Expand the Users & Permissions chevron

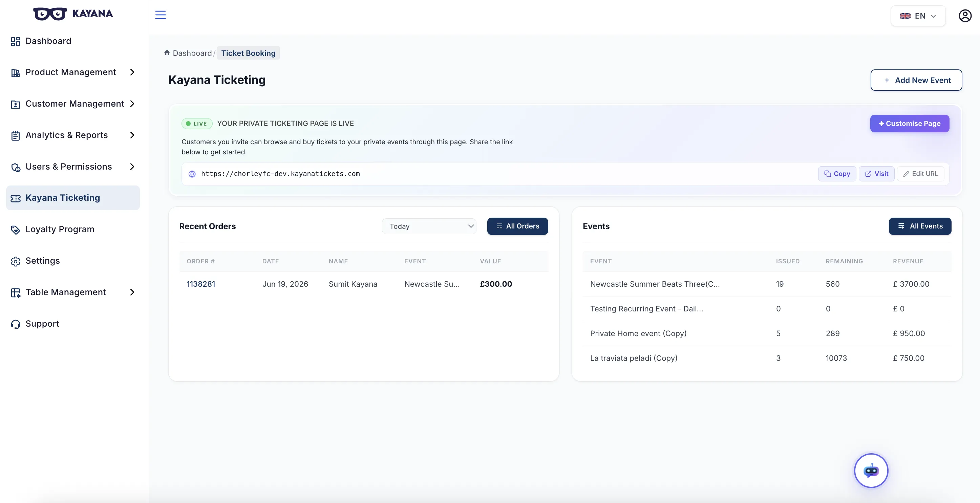pyautogui.click(x=132, y=167)
